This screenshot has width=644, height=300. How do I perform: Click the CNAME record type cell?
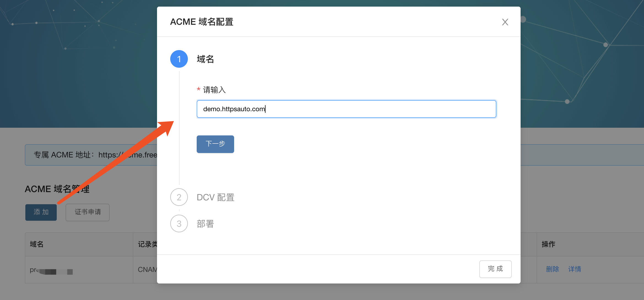tap(147, 270)
